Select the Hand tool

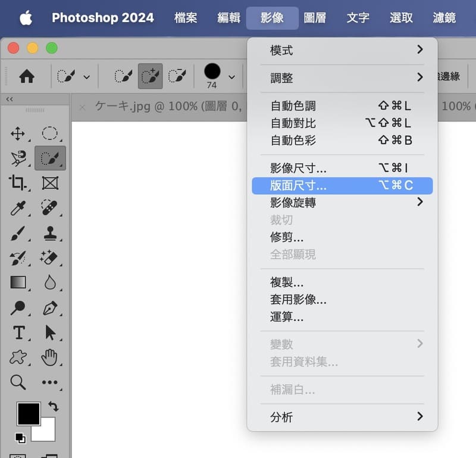[x=49, y=357]
